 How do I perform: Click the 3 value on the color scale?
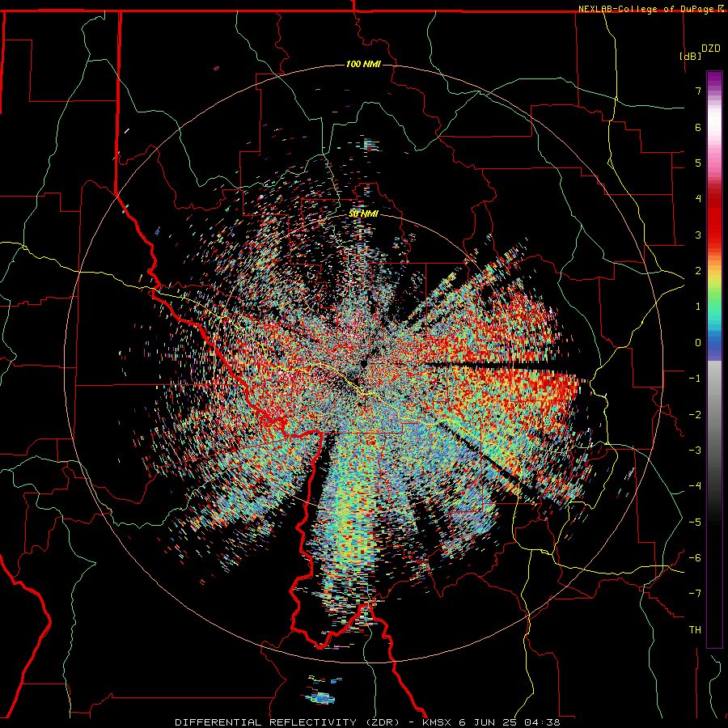click(x=698, y=235)
